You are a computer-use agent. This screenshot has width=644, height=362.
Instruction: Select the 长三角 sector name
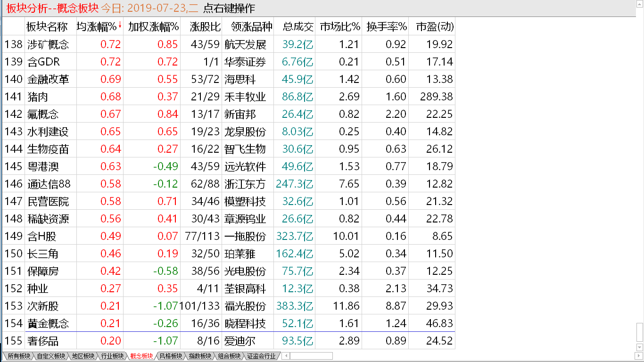[42, 254]
